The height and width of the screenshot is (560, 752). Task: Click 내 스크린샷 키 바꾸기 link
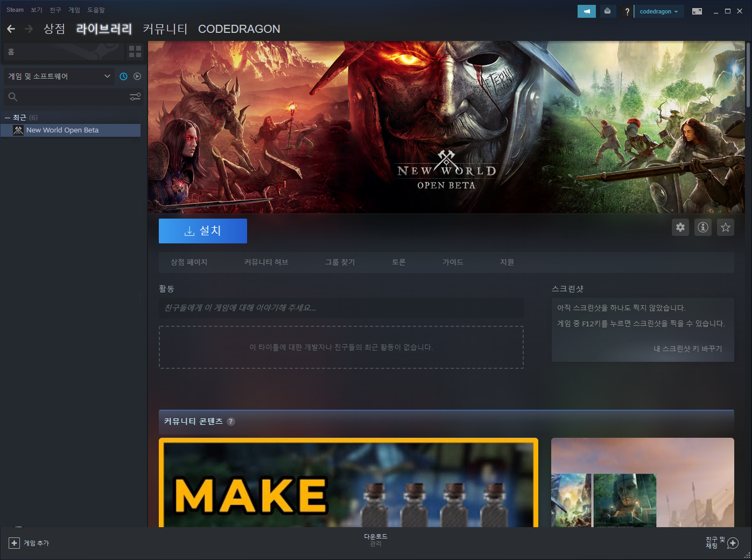pos(688,349)
